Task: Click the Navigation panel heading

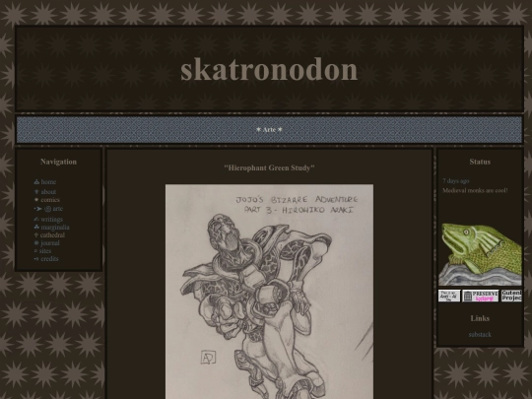Action: (x=58, y=162)
